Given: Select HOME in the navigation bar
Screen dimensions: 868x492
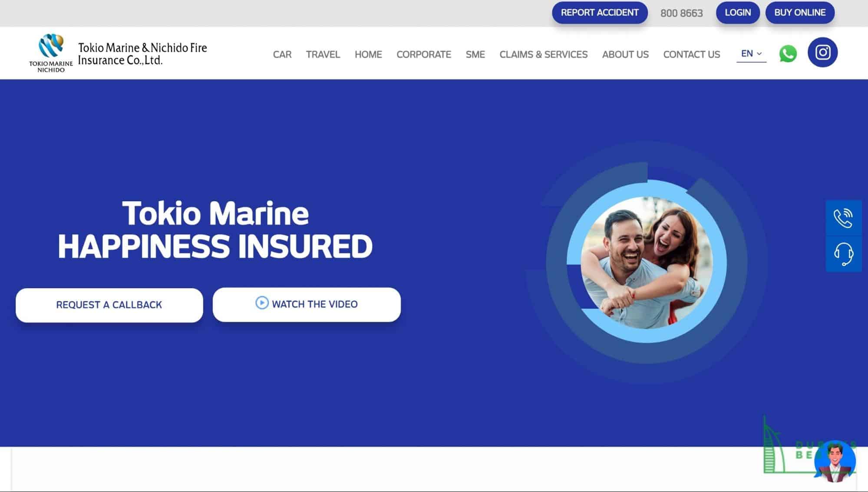Looking at the screenshot, I should (368, 55).
